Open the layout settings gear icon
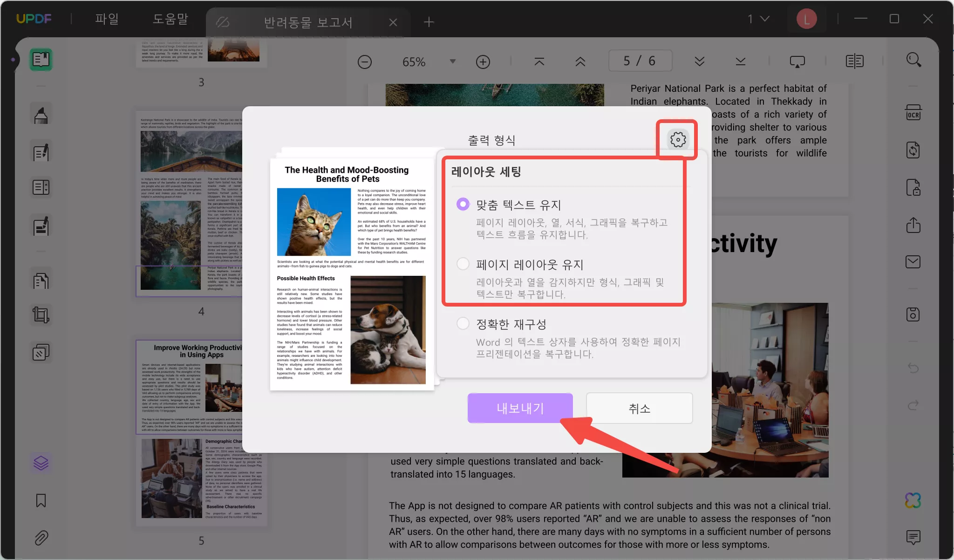 pyautogui.click(x=678, y=139)
